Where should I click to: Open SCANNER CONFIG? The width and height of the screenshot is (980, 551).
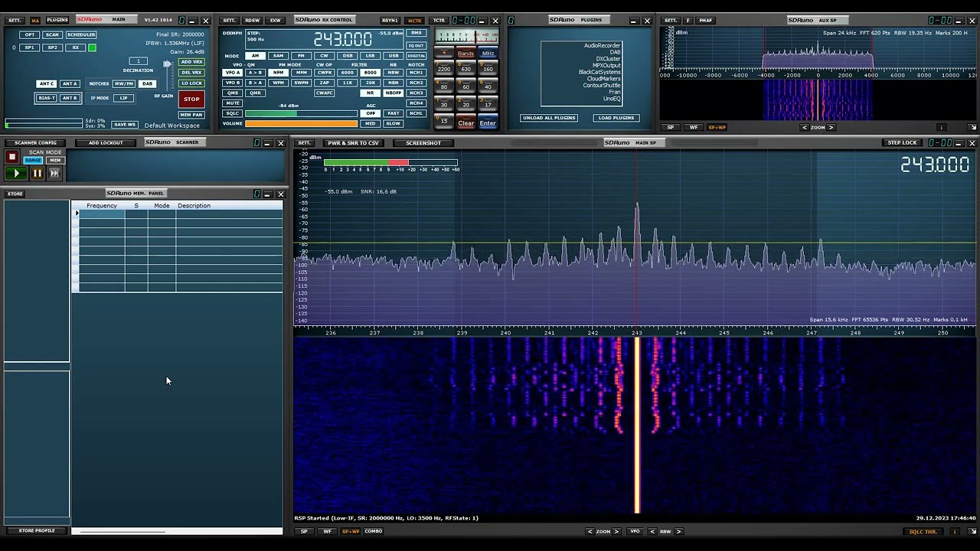35,143
